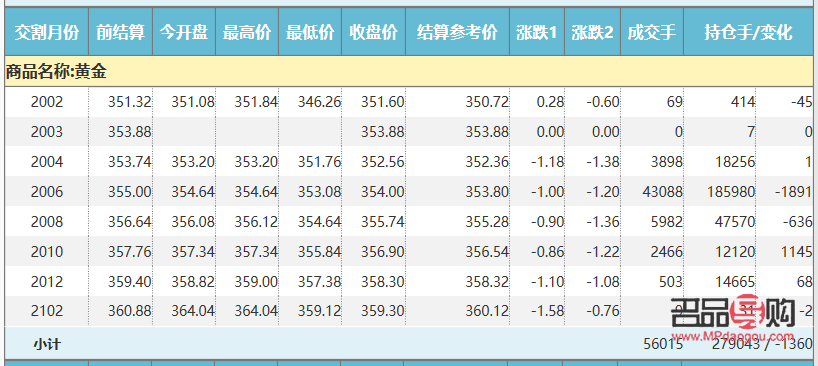Viewport: 818px width, 366px height.
Task: Click the volume value 503
Action: click(670, 282)
